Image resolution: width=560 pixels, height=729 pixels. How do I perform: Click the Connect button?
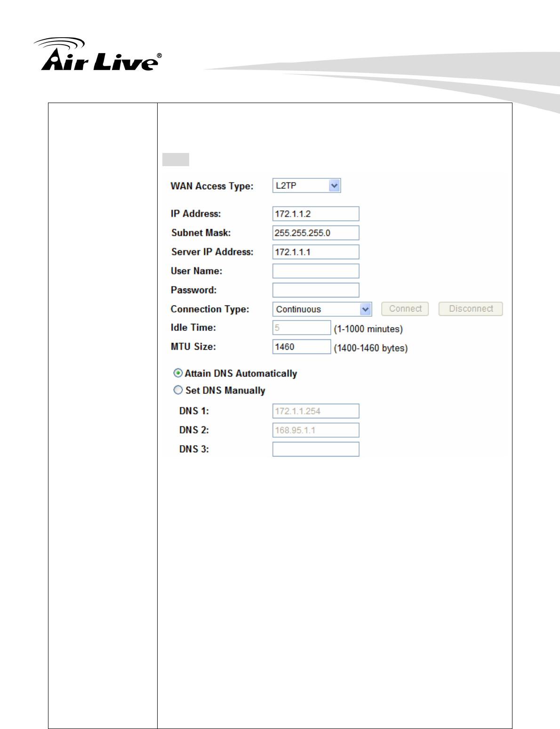tap(405, 309)
